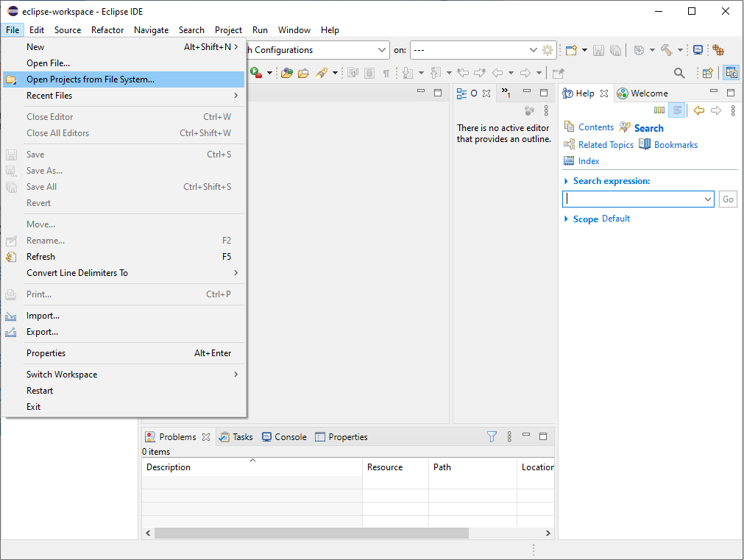Click the Problems table horizontal scrollbar
This screenshot has height=560, width=744.
311,533
